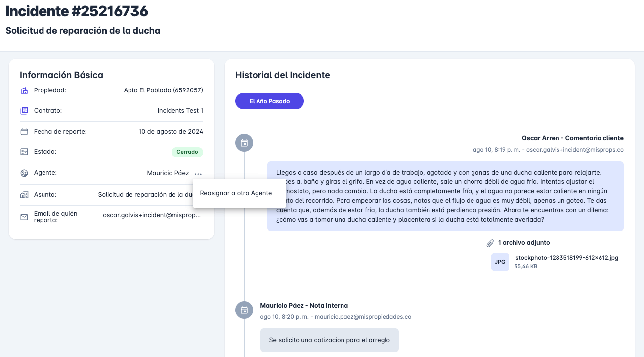Screen dimensions: 644x357
Task: Click the Estado status icon
Action: click(24, 152)
